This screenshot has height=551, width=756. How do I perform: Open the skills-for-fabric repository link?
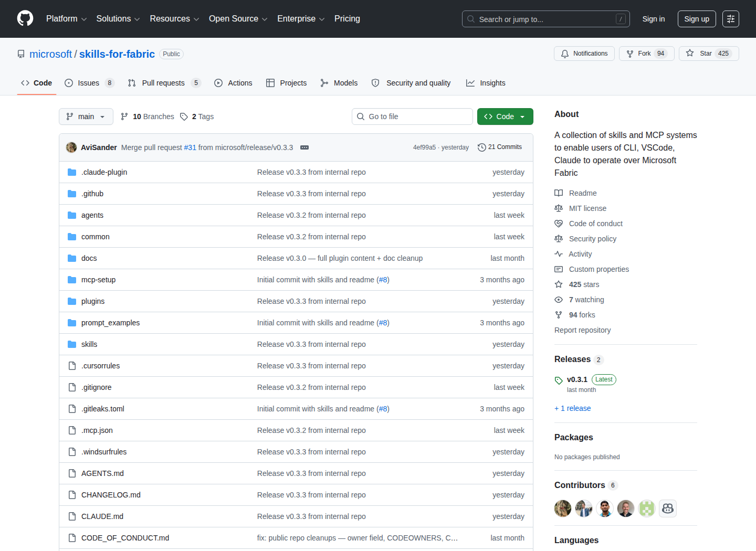pos(117,54)
